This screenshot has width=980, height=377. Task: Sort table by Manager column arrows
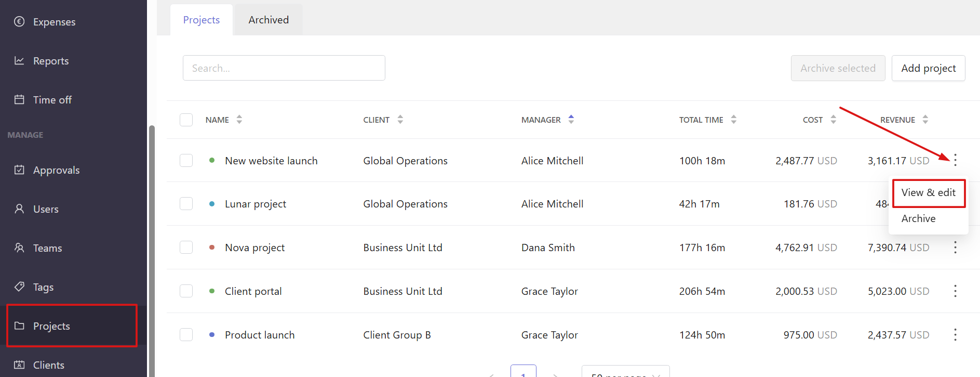[x=571, y=120]
